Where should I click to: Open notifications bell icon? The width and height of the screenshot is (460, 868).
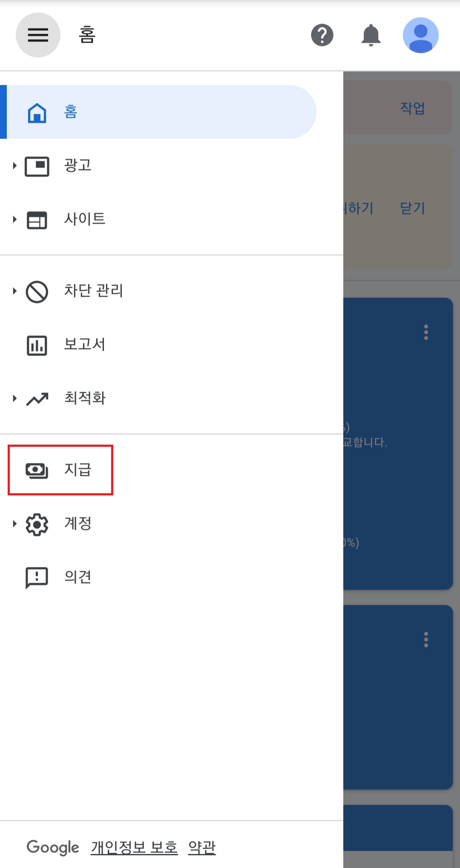[371, 35]
